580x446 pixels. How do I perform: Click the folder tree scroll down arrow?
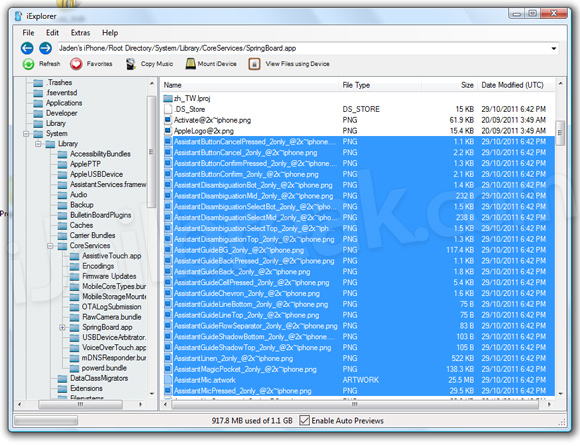[x=152, y=393]
